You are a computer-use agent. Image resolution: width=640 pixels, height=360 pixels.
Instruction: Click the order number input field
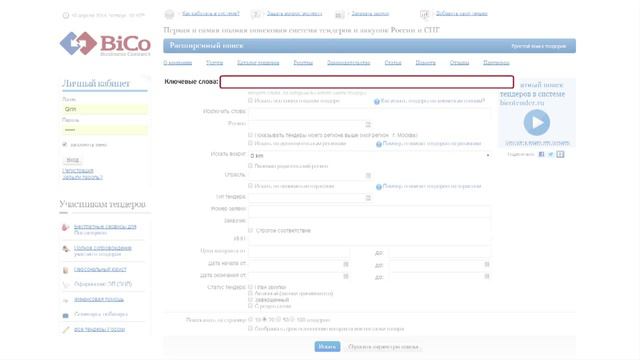(369, 210)
